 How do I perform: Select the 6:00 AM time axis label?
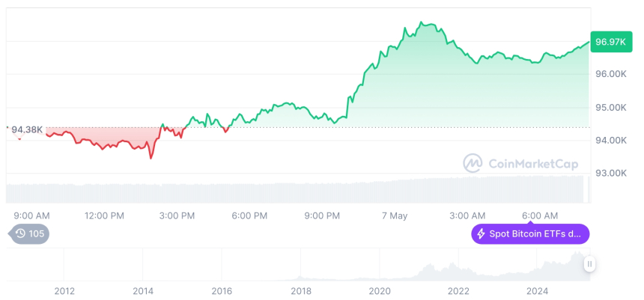click(x=540, y=215)
